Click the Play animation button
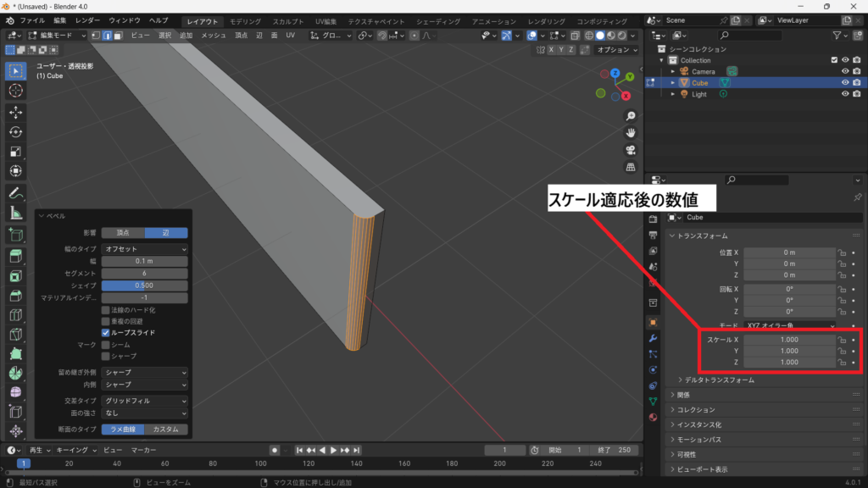868x488 pixels. click(x=333, y=450)
